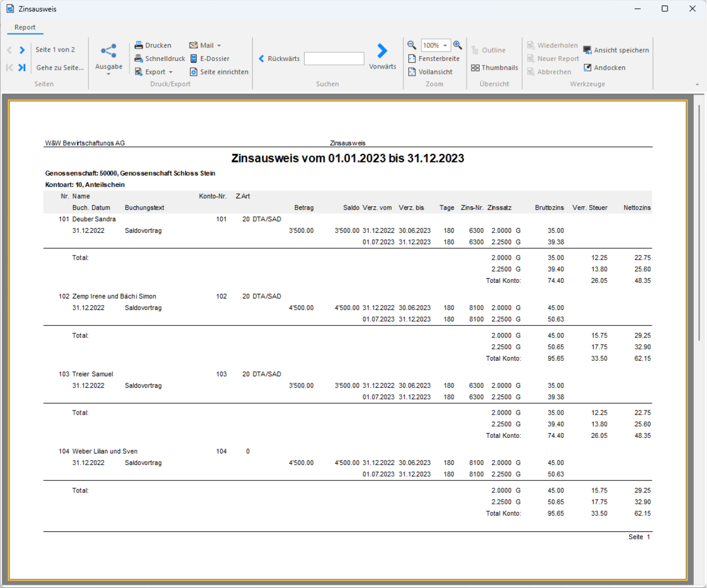Toggle the Thumbnails overview
The width and height of the screenshot is (707, 588).
494,67
